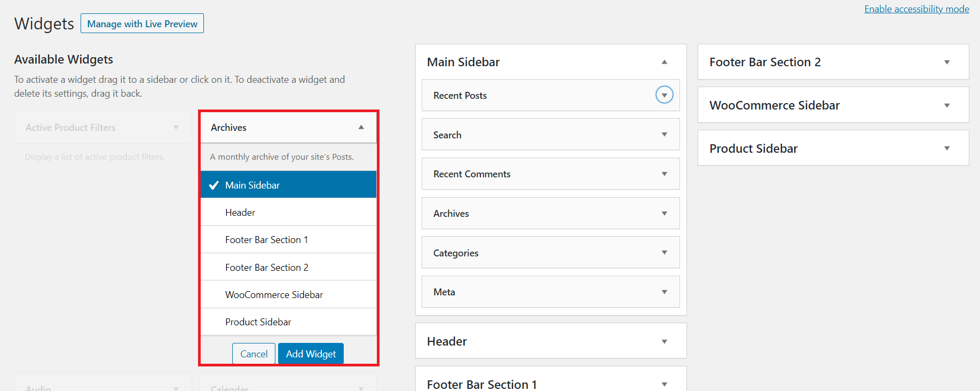This screenshot has width=980, height=391.
Task: Pick WooCommerce Sidebar from the list
Action: (288, 295)
